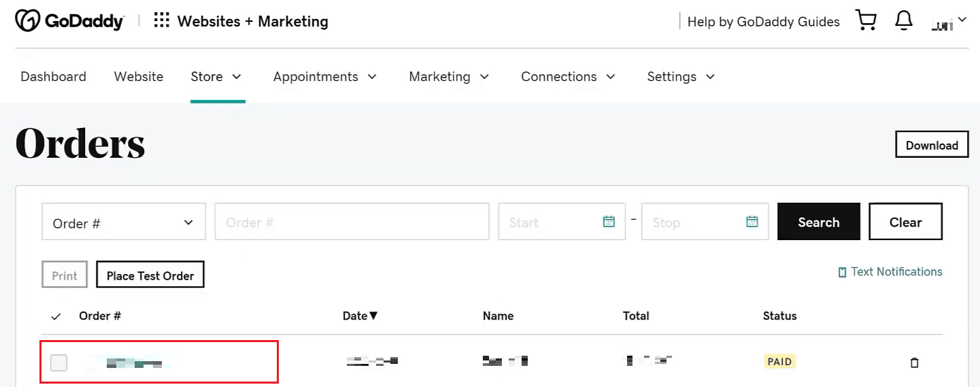The height and width of the screenshot is (387, 980).
Task: Open the apps grid icon
Action: coord(162,20)
